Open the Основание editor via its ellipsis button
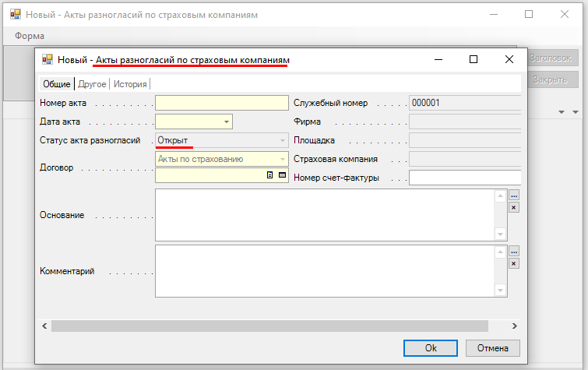Image resolution: width=588 pixels, height=370 pixels. click(x=513, y=195)
